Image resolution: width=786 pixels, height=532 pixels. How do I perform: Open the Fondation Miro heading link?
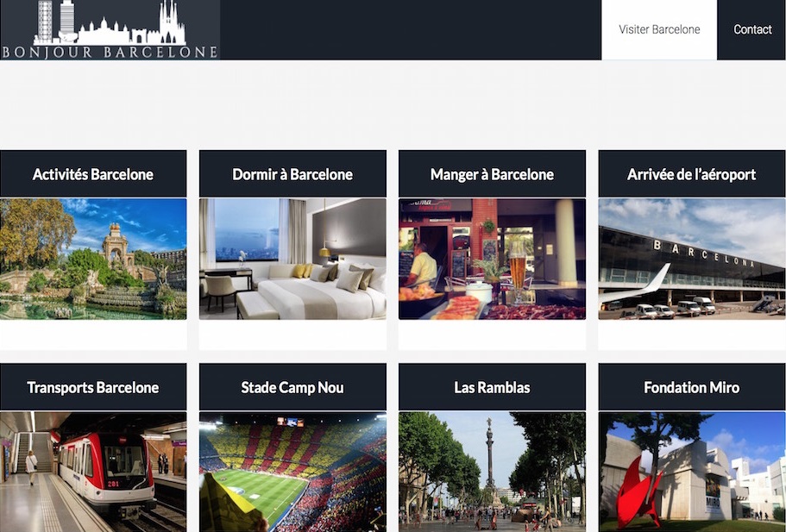[x=692, y=387]
